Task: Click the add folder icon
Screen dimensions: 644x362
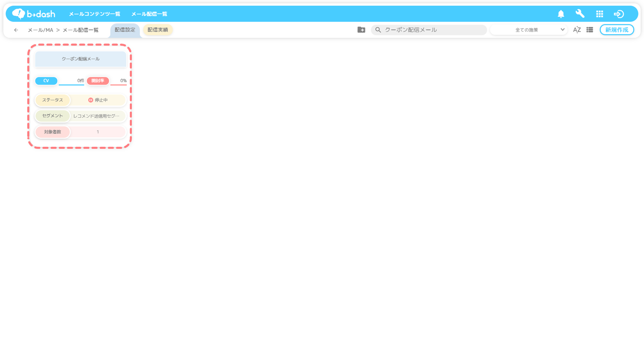Action: pyautogui.click(x=361, y=30)
